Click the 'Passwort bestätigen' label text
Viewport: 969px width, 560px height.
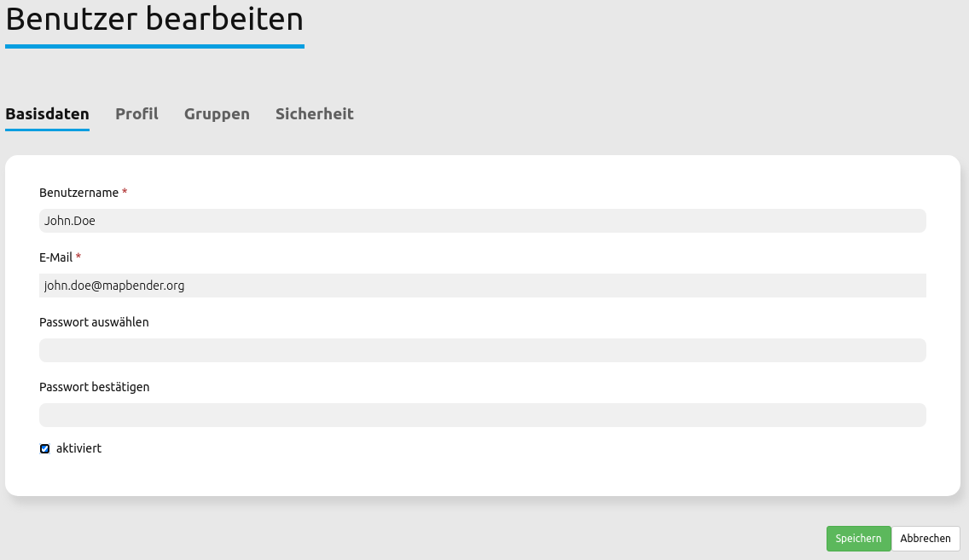pyautogui.click(x=94, y=387)
